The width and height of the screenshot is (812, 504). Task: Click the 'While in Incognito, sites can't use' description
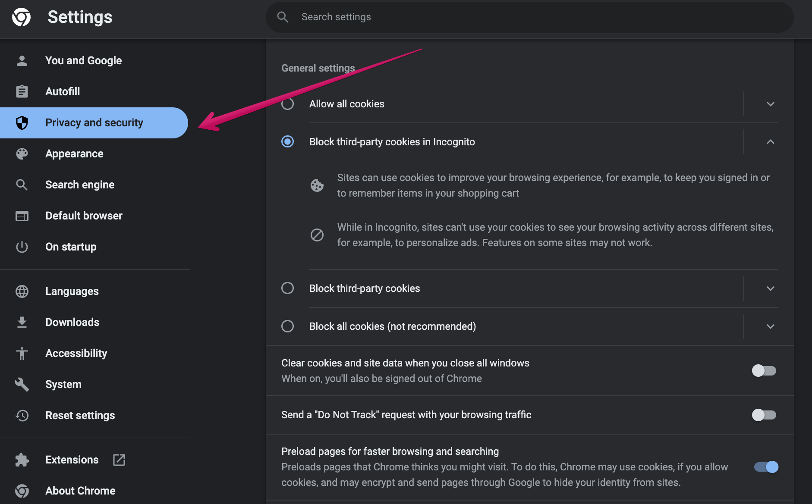click(x=555, y=235)
